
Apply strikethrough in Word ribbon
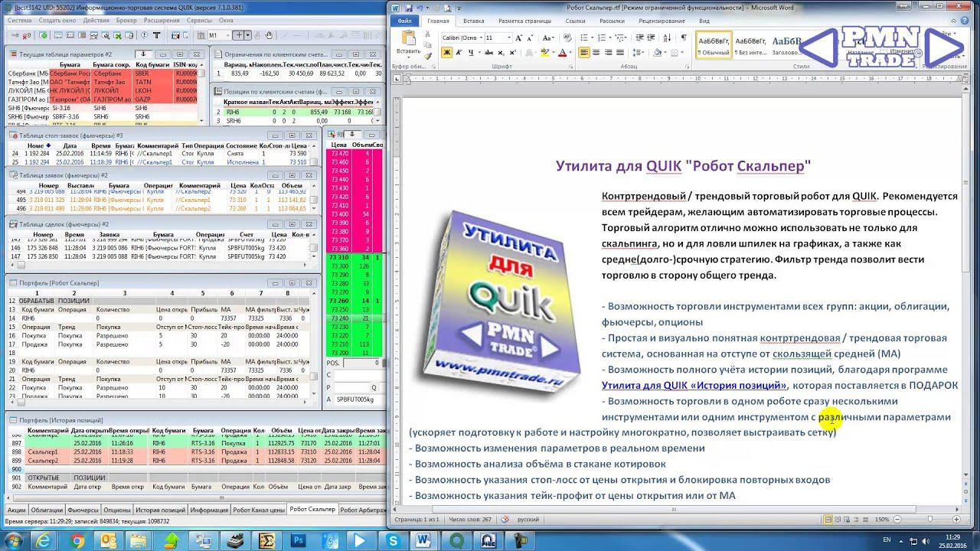tap(488, 52)
